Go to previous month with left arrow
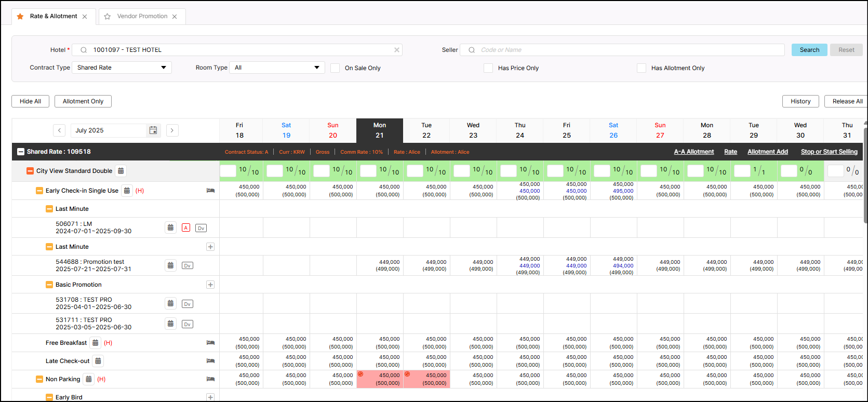The height and width of the screenshot is (402, 868). coord(59,130)
